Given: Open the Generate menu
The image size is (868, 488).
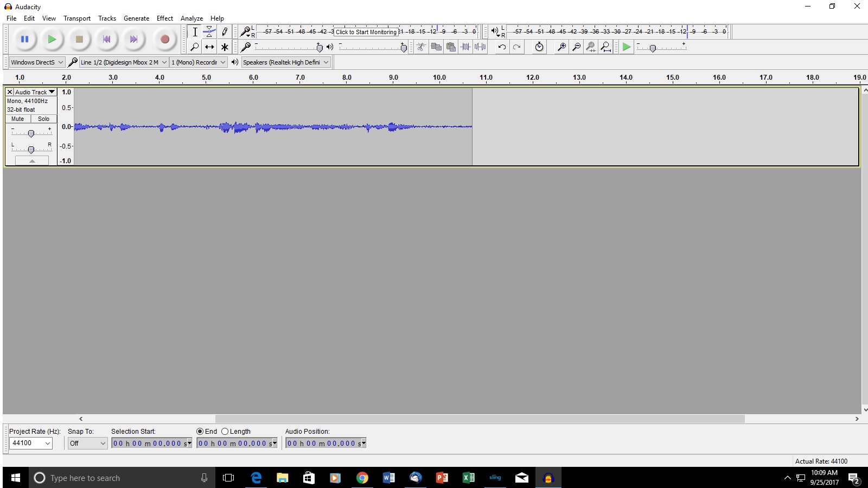Looking at the screenshot, I should pyautogui.click(x=136, y=18).
